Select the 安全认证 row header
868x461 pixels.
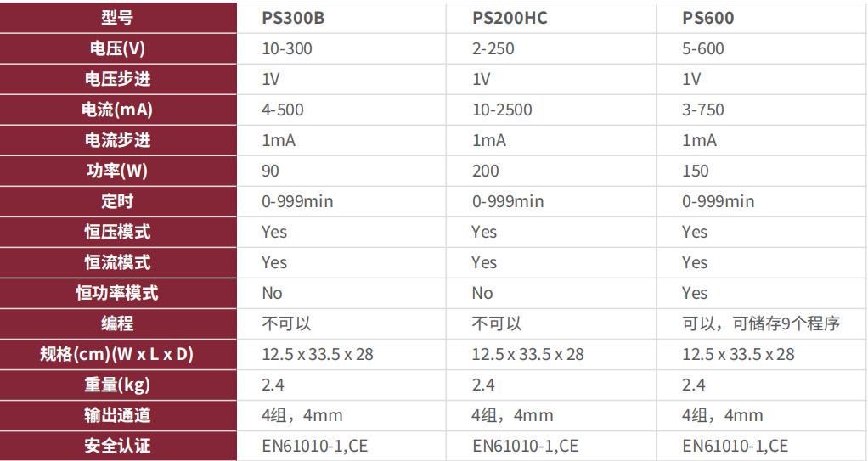117,446
